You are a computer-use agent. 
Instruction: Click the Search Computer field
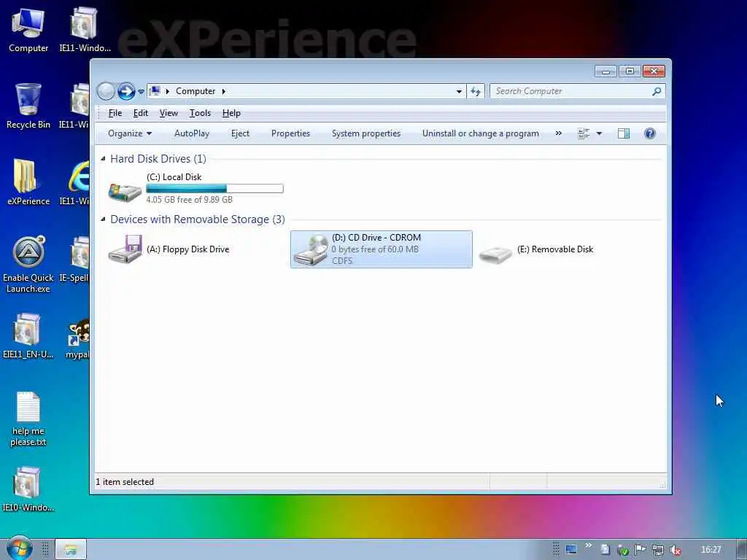click(572, 91)
